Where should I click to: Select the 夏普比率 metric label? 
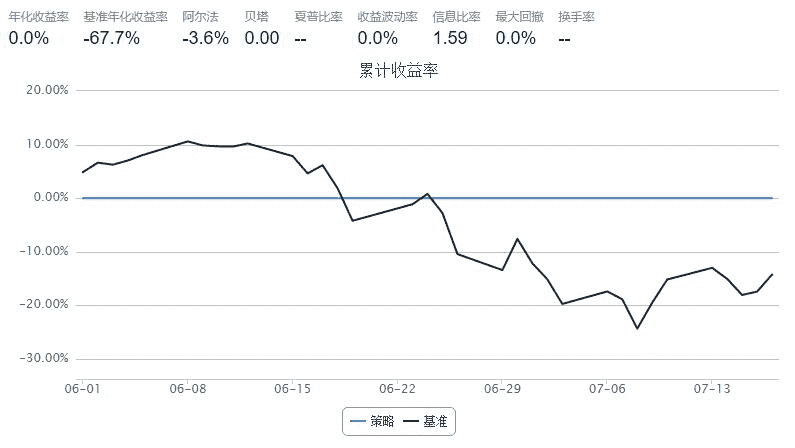click(x=318, y=17)
